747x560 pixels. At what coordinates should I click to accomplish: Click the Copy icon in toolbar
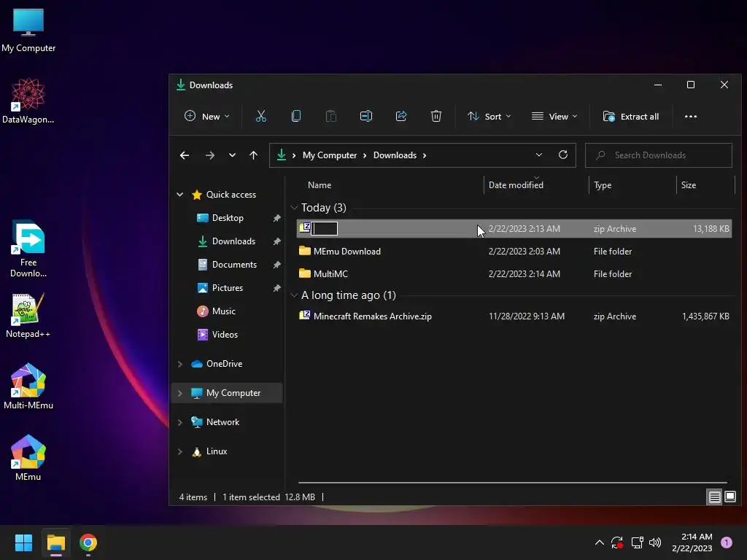(x=296, y=116)
